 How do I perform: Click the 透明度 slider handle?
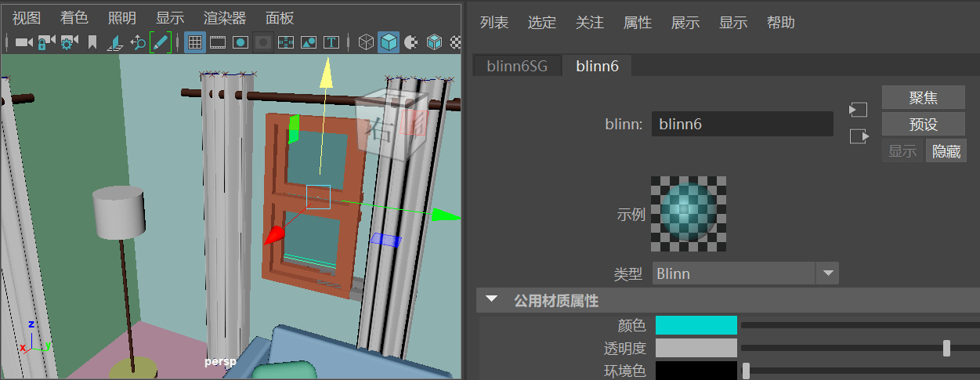pos(946,348)
